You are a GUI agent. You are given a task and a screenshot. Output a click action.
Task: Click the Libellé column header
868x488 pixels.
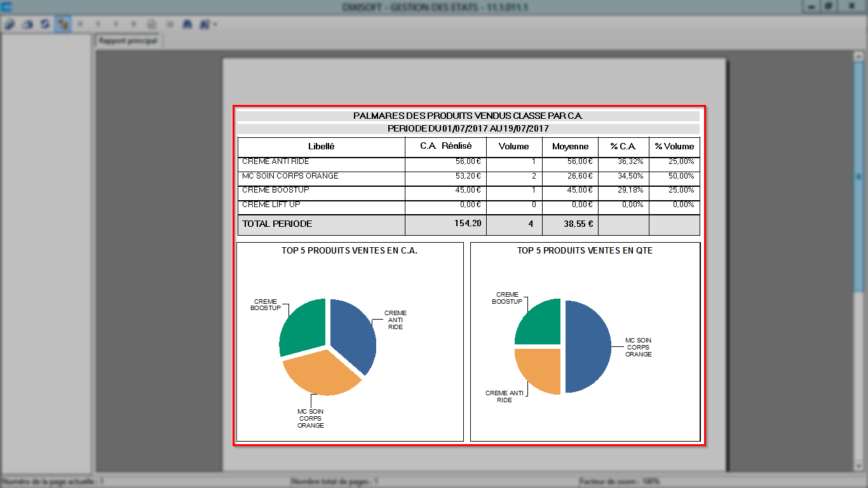pos(322,146)
